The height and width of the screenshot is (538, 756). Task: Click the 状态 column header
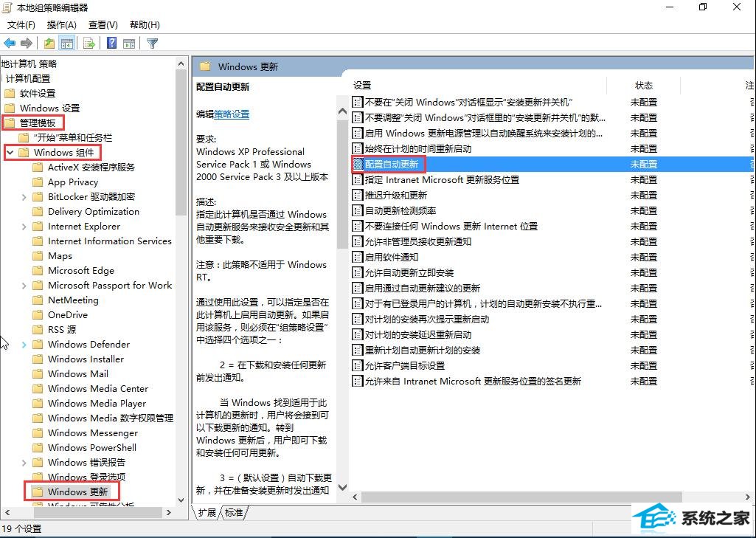click(x=644, y=86)
